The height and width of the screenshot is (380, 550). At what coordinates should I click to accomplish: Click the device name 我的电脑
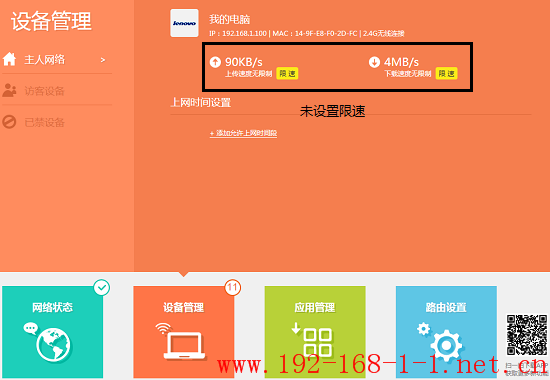(x=230, y=19)
